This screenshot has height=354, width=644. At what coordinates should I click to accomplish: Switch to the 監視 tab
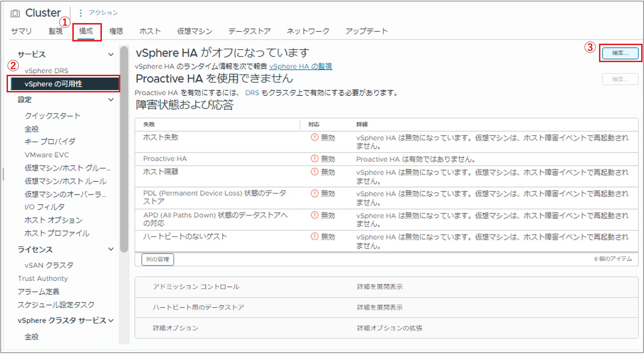point(56,31)
